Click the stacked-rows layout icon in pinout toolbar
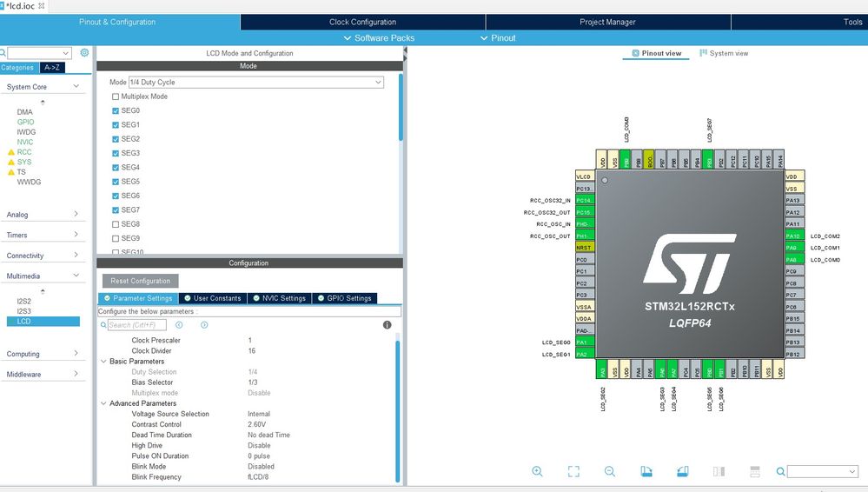Viewport: 868px width, 492px height. (754, 471)
